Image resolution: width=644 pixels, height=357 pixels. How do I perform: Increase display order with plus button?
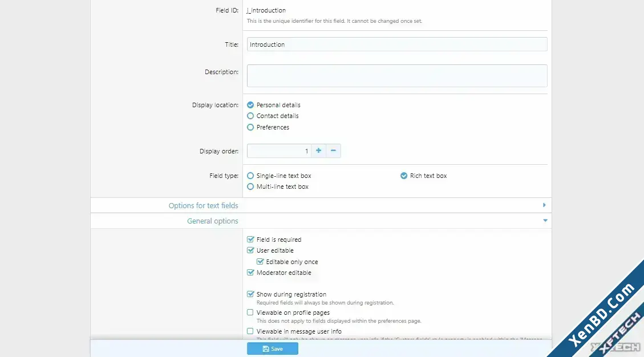coord(318,151)
